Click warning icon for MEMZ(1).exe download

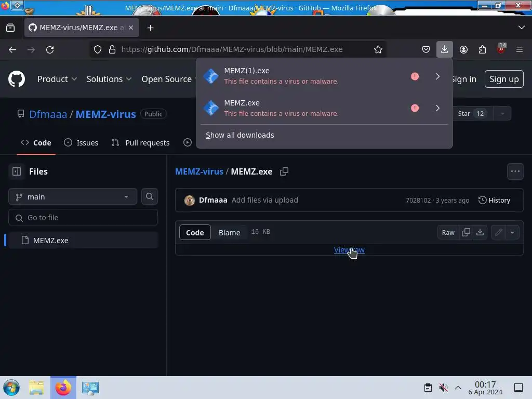[415, 76]
